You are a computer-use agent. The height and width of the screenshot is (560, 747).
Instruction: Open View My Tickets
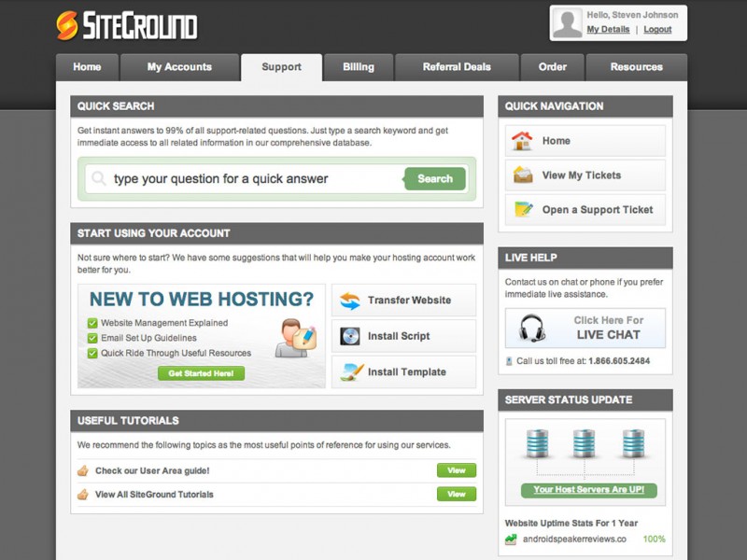585,175
